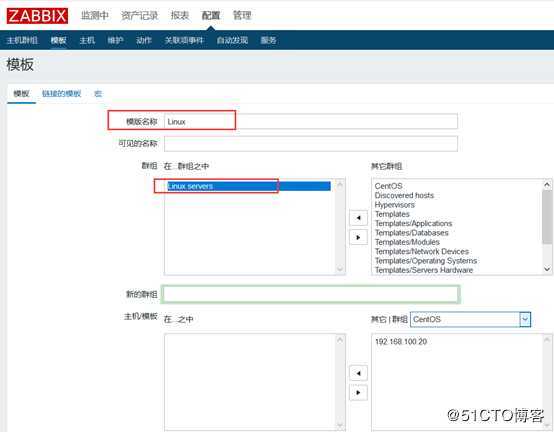
Task: Go to 动作 submenu item
Action: tap(144, 40)
